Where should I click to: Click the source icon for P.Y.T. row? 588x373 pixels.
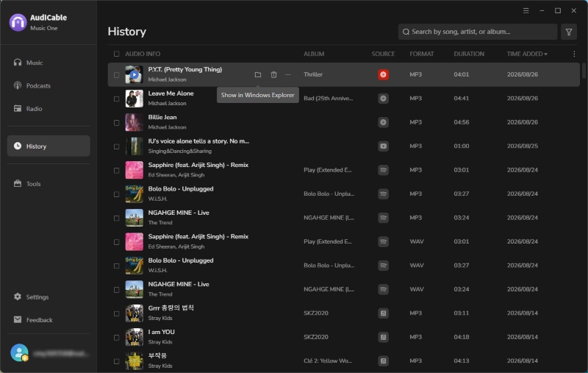383,75
